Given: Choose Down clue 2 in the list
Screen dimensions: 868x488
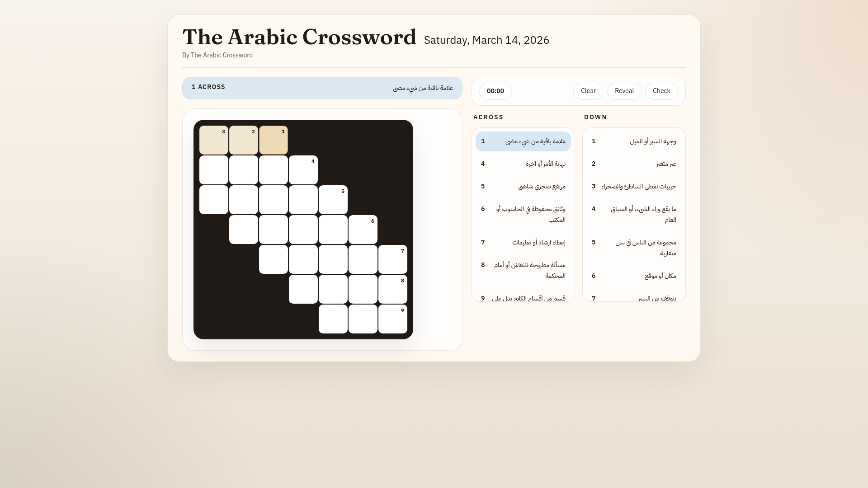Looking at the screenshot, I should coord(634,164).
